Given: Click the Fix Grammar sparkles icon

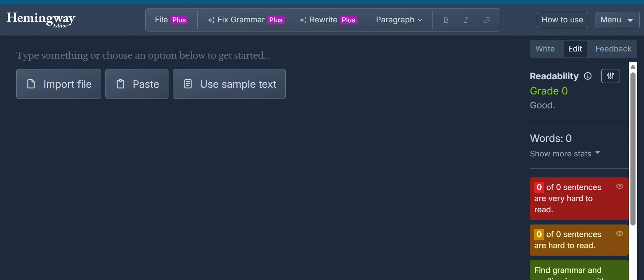Looking at the screenshot, I should point(211,20).
